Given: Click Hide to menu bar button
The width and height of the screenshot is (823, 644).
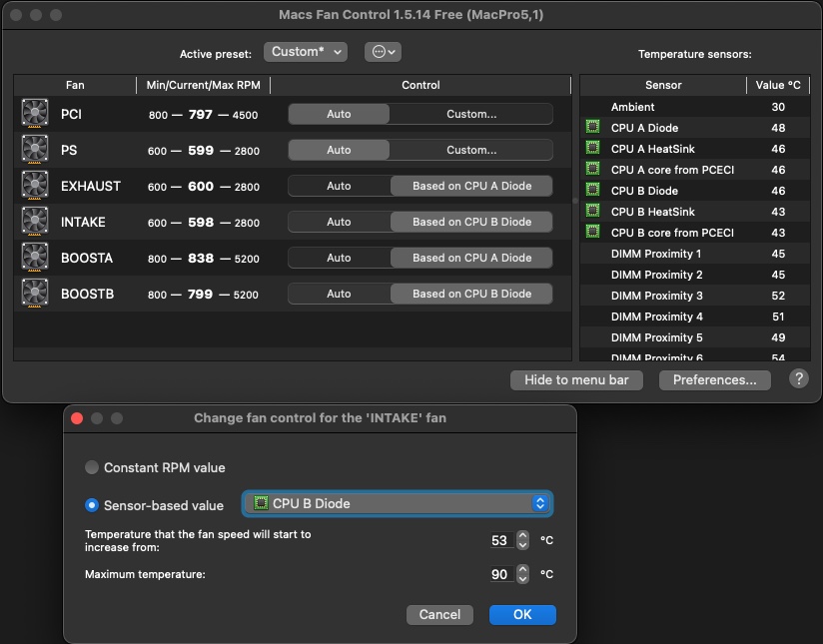Looking at the screenshot, I should click(x=576, y=380).
